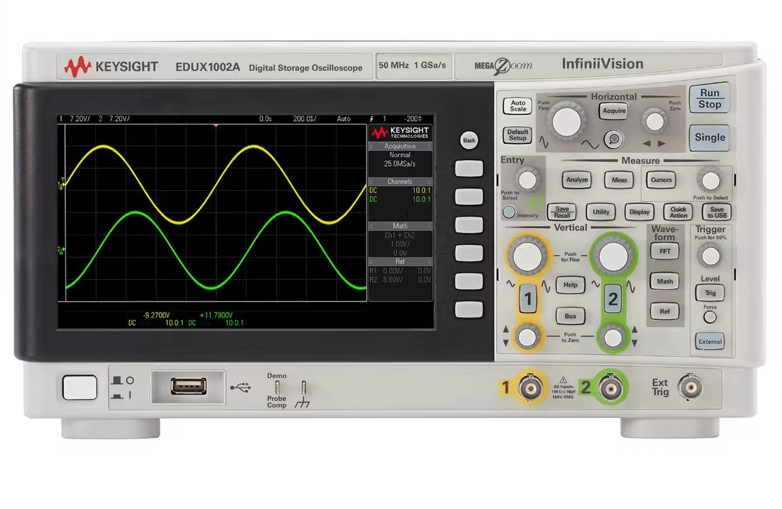Open the Save Recall menu
Image resolution: width=782 pixels, height=509 pixels.
pos(562,212)
